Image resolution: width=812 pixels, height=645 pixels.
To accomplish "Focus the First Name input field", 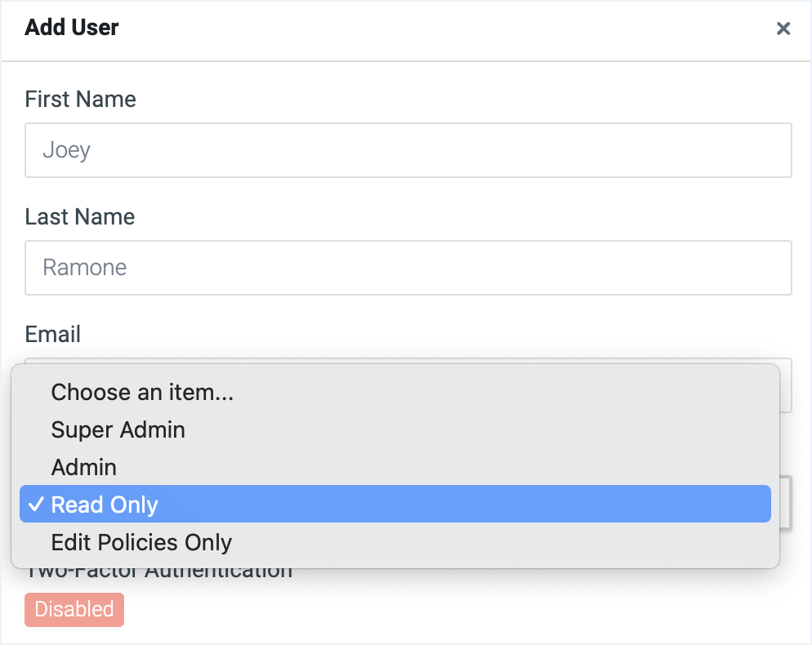I will [408, 150].
